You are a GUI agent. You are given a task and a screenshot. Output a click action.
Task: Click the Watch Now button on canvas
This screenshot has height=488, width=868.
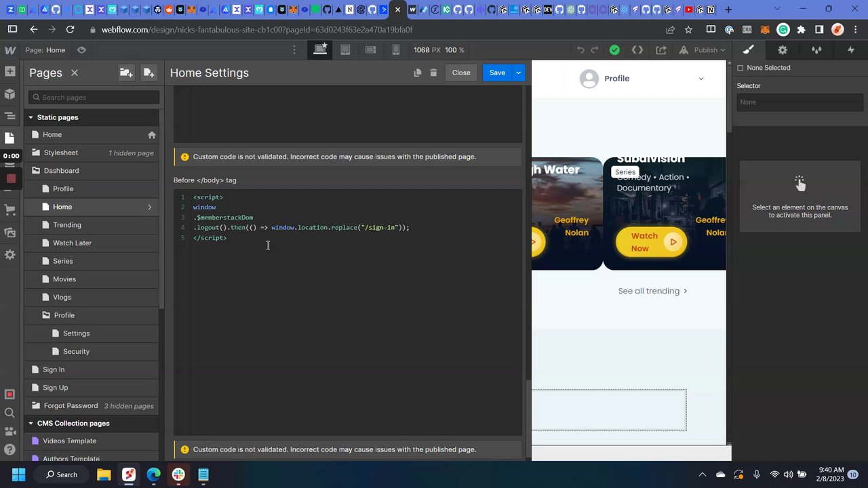651,242
